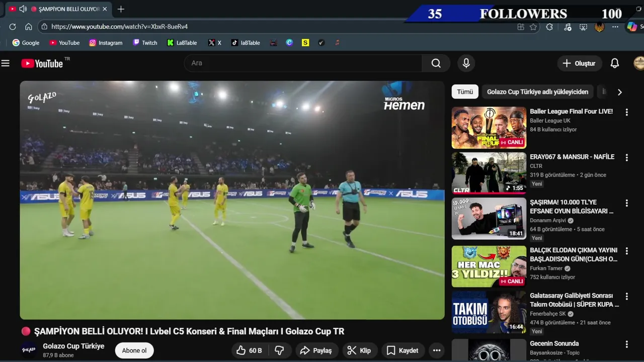This screenshot has height=362, width=644.
Task: Open HER MAÇ 3 YILDIZ live thumbnail
Action: coord(489,266)
